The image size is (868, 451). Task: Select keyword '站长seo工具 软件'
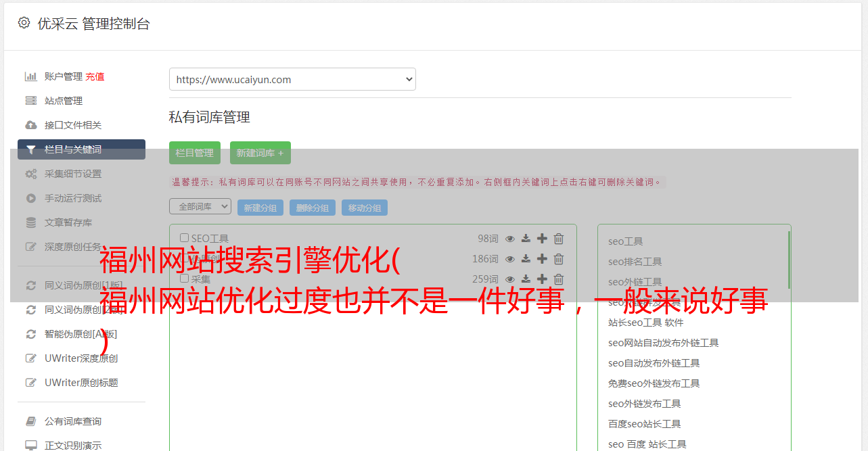point(646,323)
